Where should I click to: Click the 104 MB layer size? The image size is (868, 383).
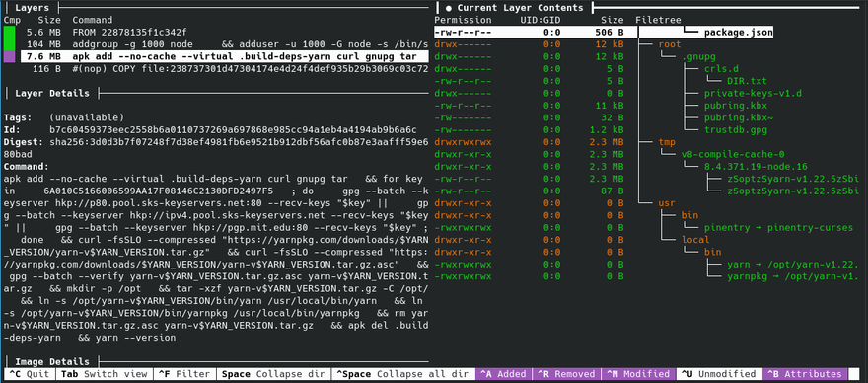click(x=43, y=44)
